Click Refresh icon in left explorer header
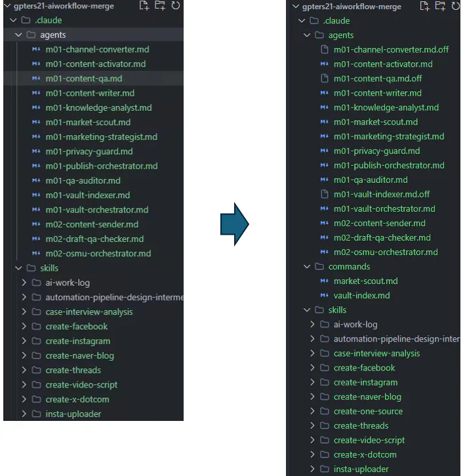 (176, 5)
